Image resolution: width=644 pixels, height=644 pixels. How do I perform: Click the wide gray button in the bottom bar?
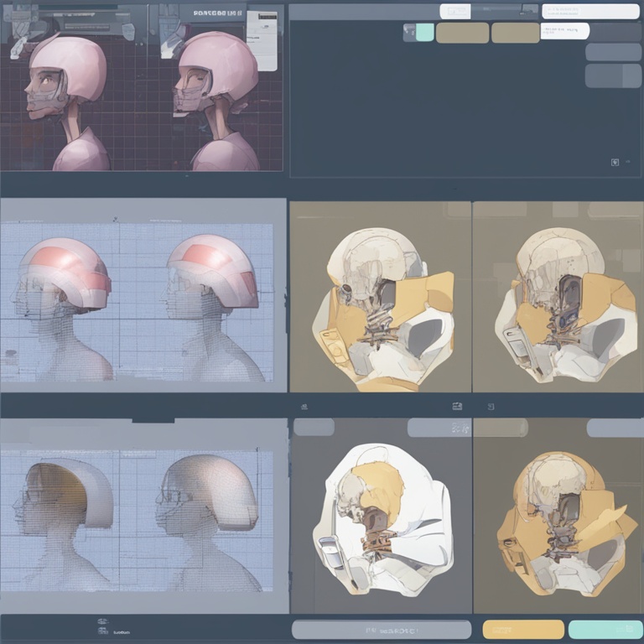382,630
